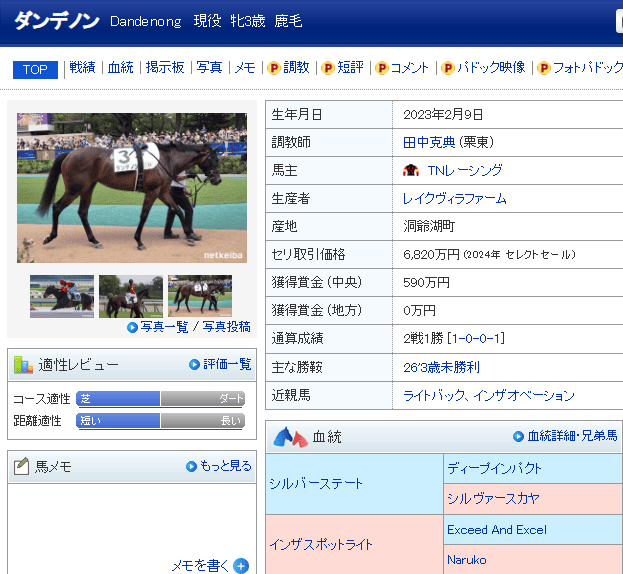Open dam インザスポットライト link
This screenshot has height=574, width=623.
(x=321, y=544)
